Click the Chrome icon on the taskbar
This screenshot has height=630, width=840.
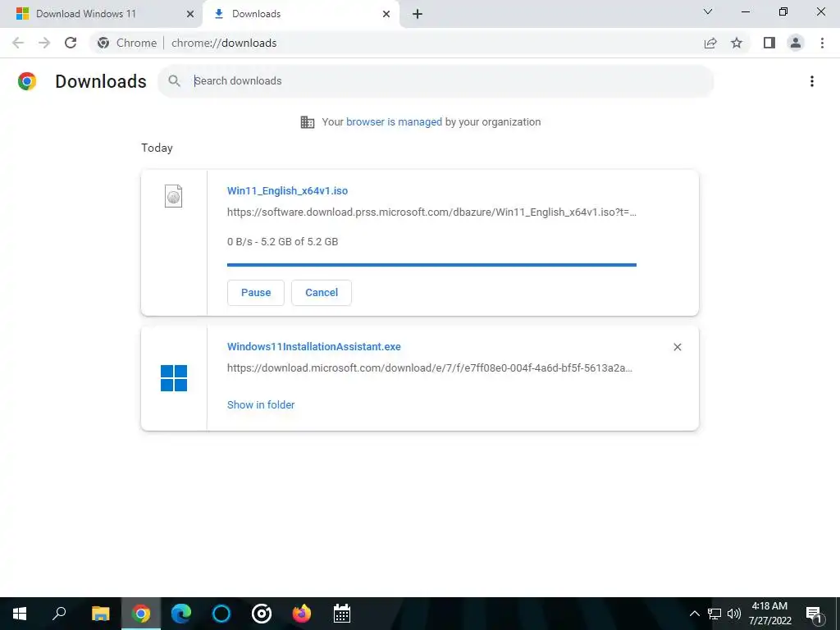(141, 614)
